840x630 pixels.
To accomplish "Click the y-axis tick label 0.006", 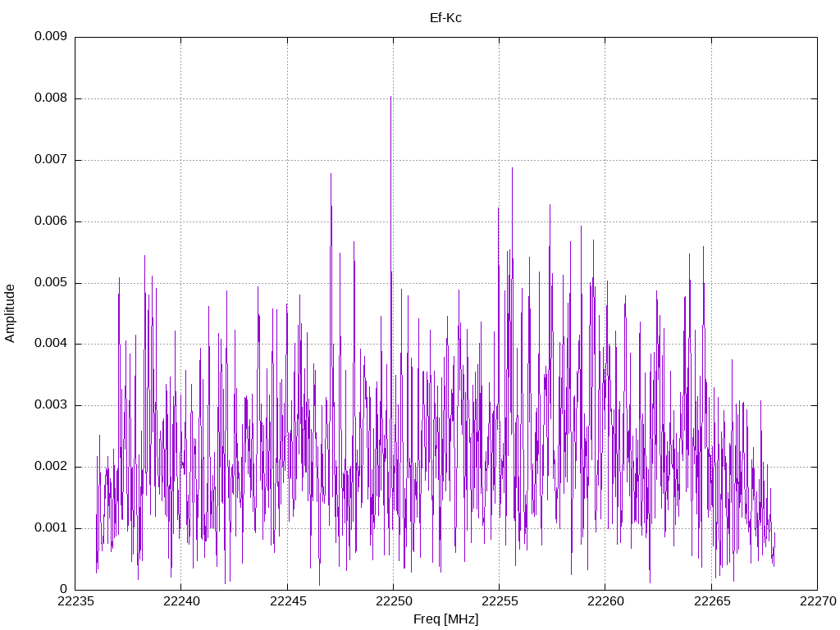I will pos(50,221).
